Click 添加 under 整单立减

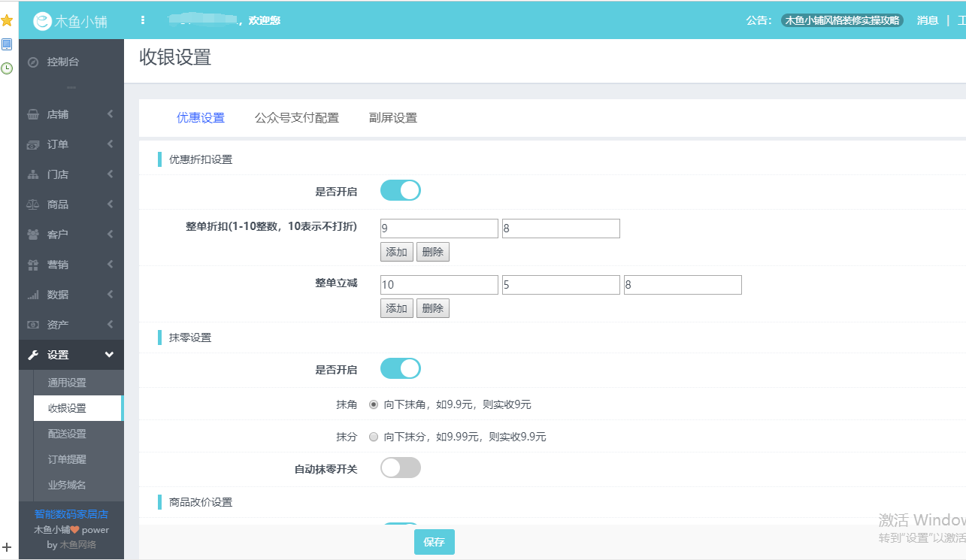[397, 308]
